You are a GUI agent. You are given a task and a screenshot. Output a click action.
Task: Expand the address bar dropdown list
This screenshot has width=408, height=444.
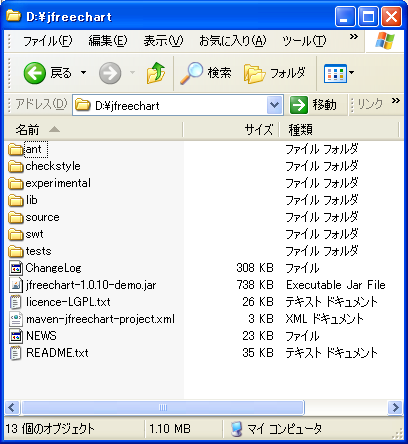click(x=275, y=105)
